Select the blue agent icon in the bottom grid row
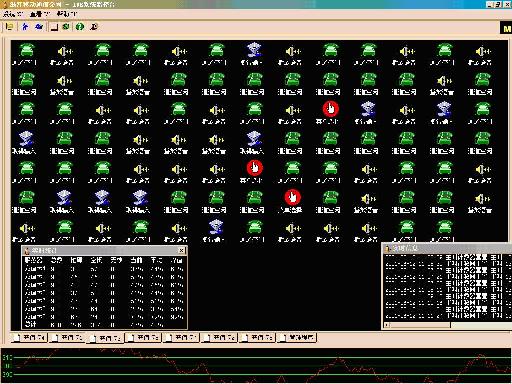 (216, 227)
